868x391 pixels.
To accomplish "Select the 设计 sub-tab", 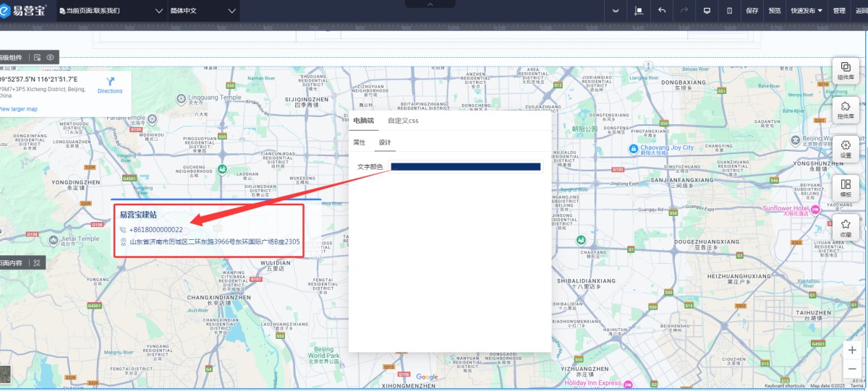I will [385, 142].
